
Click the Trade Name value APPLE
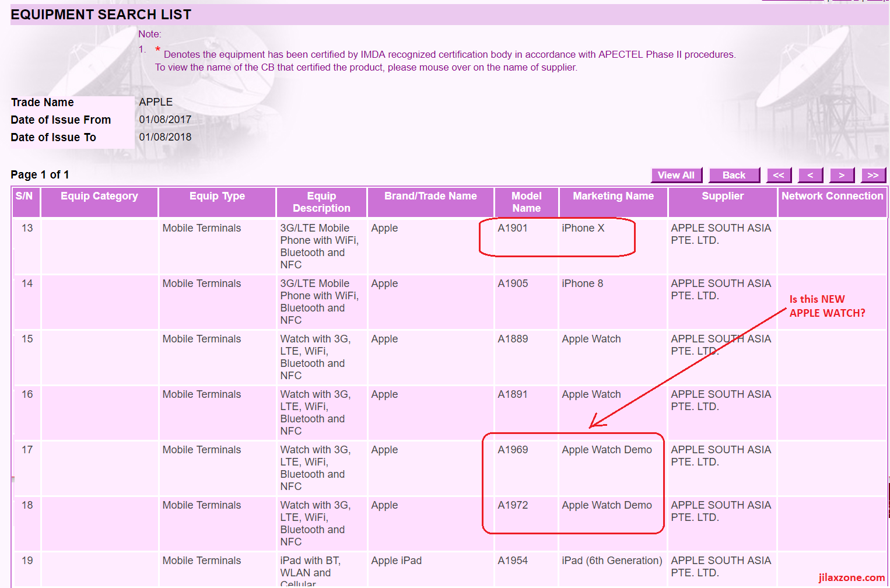[x=156, y=102]
